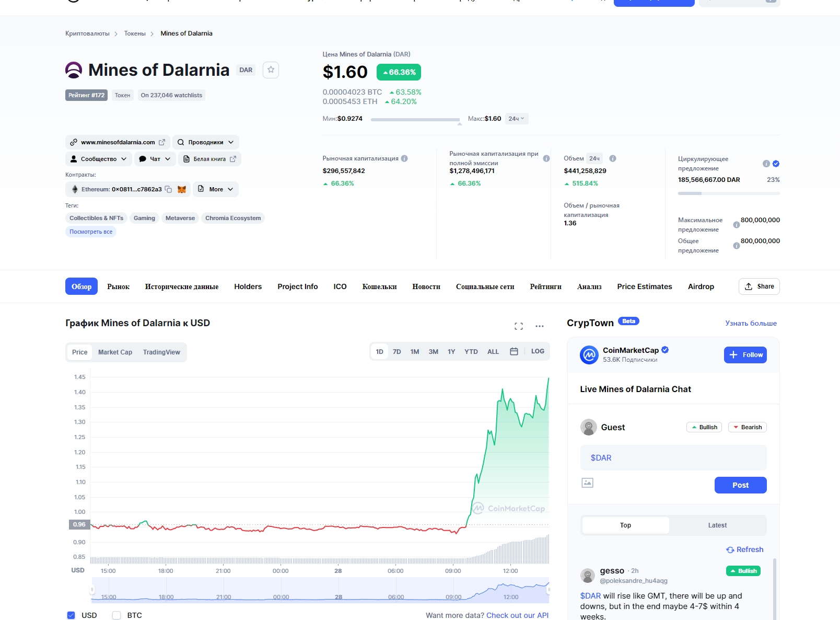Open chart fullscreen view icon

(519, 326)
